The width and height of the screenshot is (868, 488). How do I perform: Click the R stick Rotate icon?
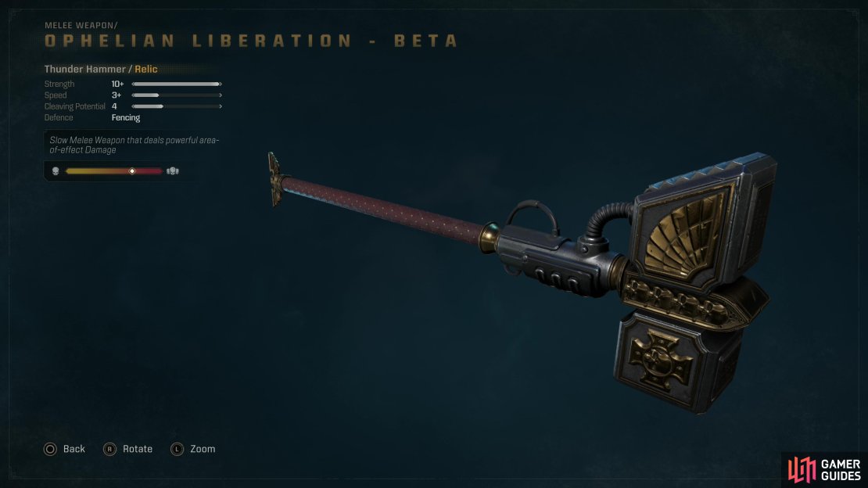click(109, 449)
